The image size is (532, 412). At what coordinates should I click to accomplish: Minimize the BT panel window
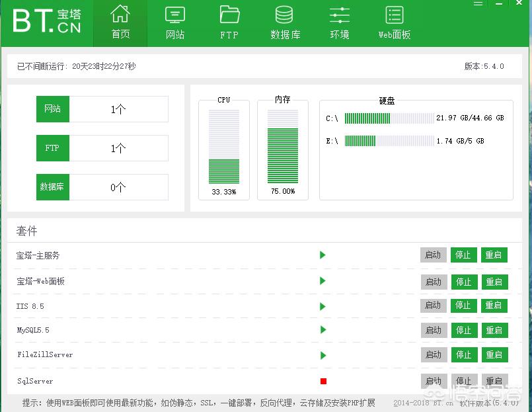499,3
